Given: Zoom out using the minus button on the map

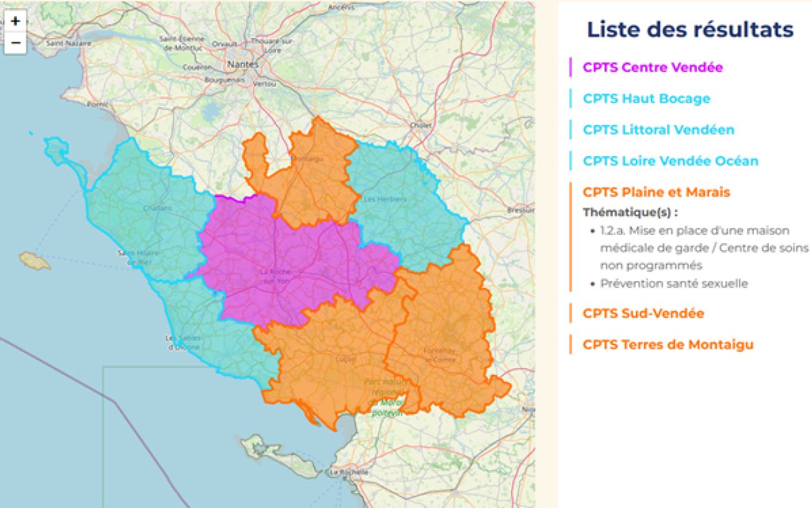Looking at the screenshot, I should pyautogui.click(x=15, y=43).
